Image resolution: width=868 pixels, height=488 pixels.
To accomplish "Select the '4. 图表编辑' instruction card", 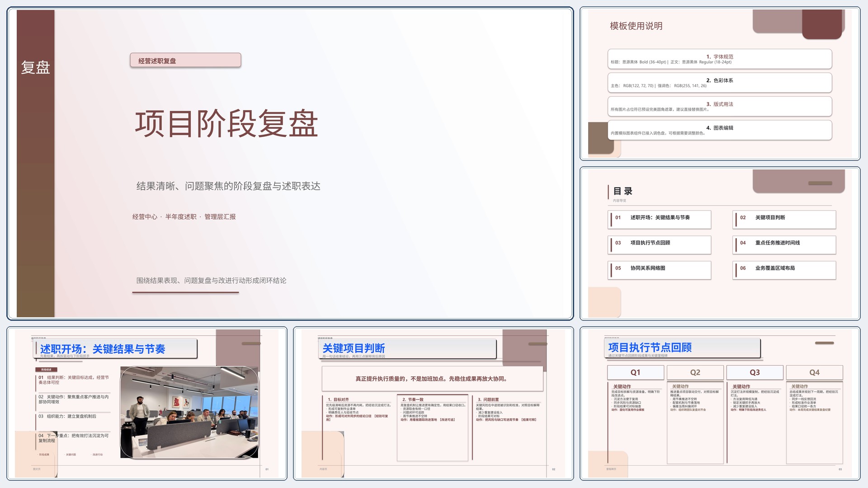I will [x=720, y=130].
